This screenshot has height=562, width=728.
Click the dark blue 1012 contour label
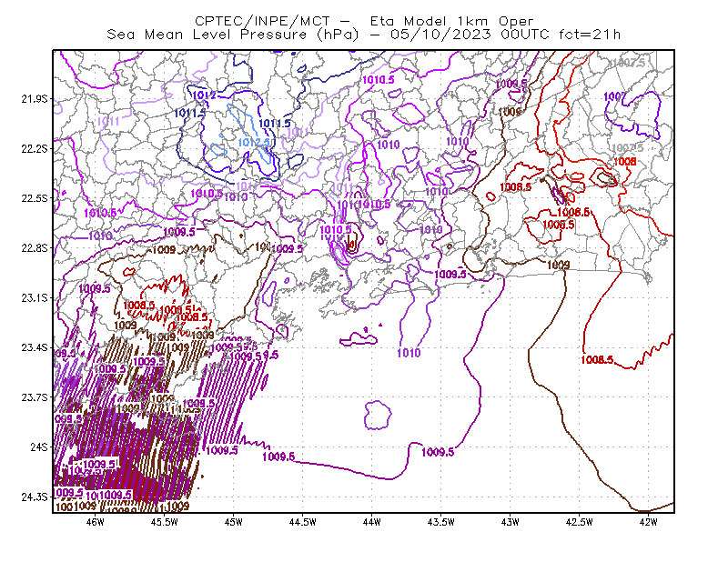(204, 95)
